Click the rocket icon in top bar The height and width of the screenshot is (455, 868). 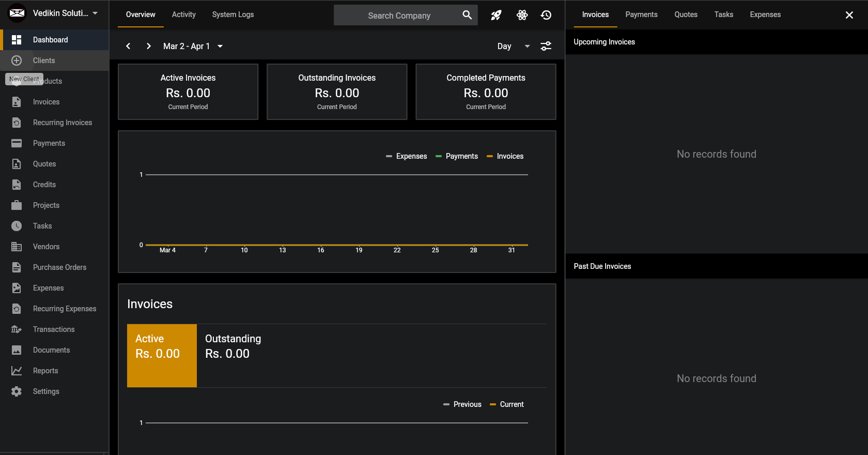coord(496,15)
